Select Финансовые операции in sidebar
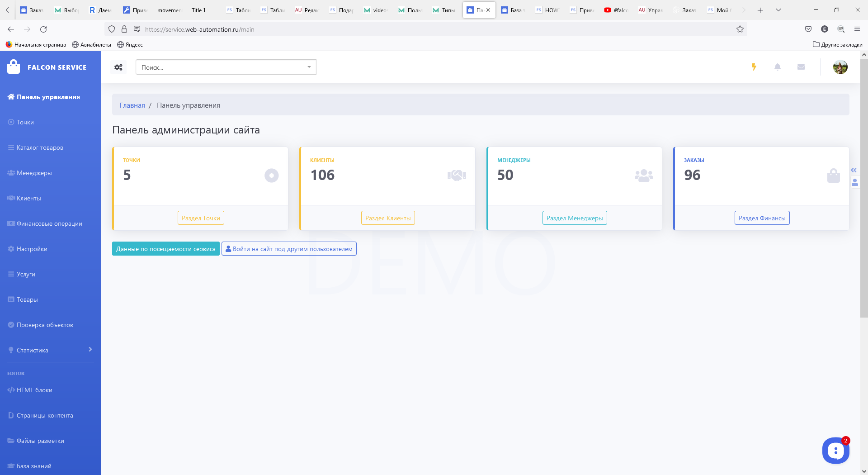The height and width of the screenshot is (475, 868). coord(49,223)
